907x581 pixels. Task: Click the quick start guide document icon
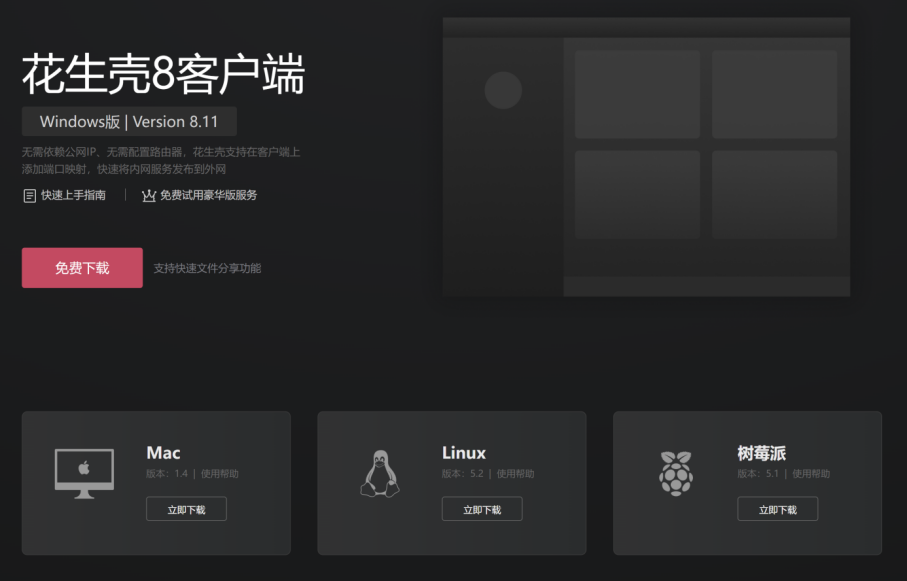(x=30, y=196)
